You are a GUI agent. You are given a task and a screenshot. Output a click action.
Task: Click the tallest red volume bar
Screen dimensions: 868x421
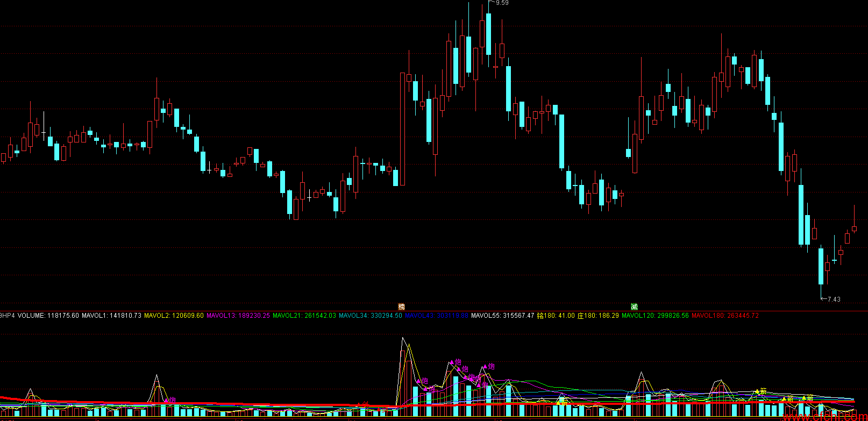pyautogui.click(x=402, y=384)
